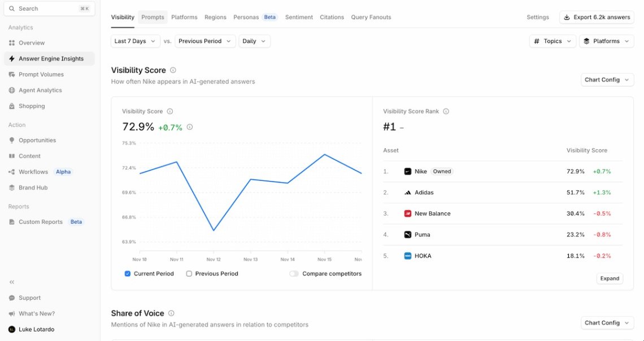Open the Topics filter dropdown

click(x=552, y=41)
